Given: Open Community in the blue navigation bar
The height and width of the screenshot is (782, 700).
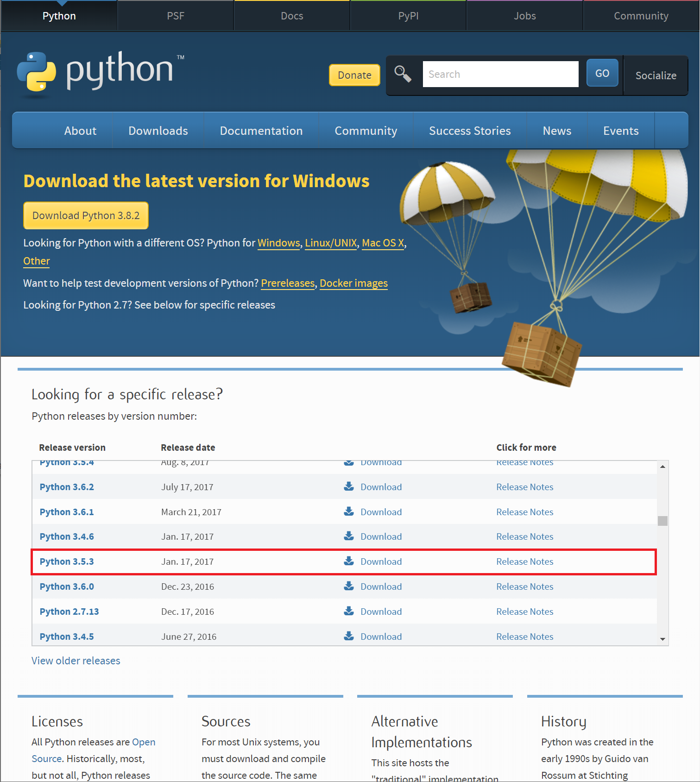Looking at the screenshot, I should [x=366, y=131].
